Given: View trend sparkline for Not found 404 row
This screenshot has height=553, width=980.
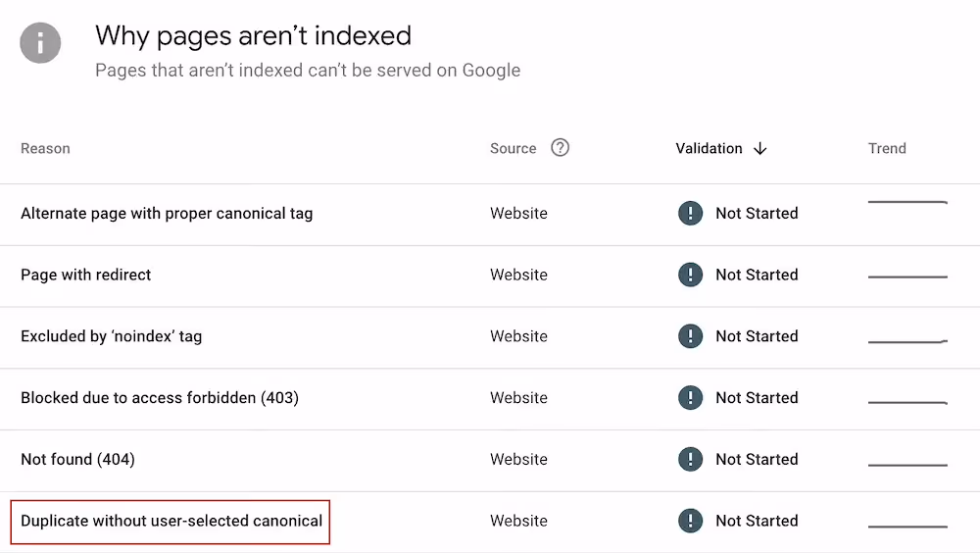Looking at the screenshot, I should coord(907,465).
